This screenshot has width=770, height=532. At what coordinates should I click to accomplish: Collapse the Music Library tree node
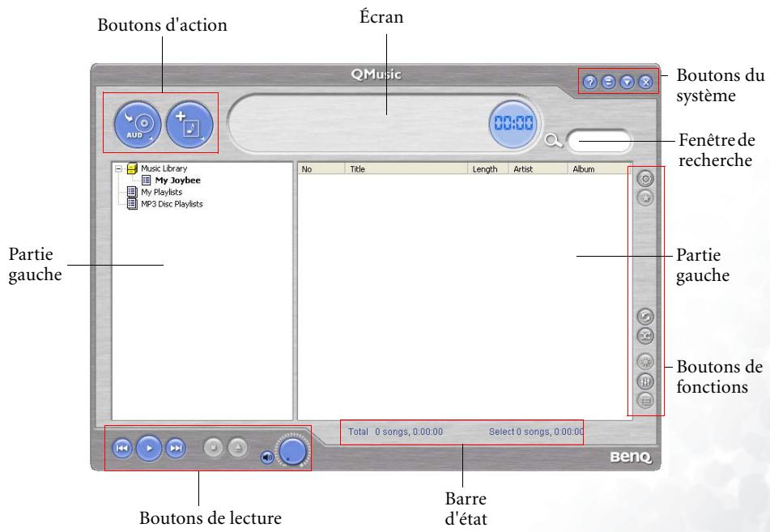tap(118, 169)
